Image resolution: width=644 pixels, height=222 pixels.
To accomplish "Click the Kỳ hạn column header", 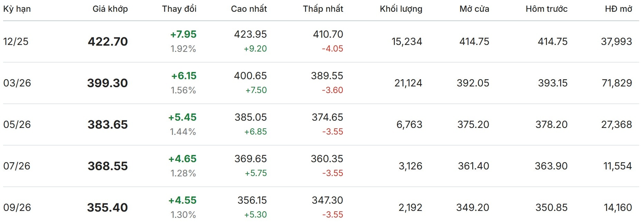I will click(x=17, y=9).
